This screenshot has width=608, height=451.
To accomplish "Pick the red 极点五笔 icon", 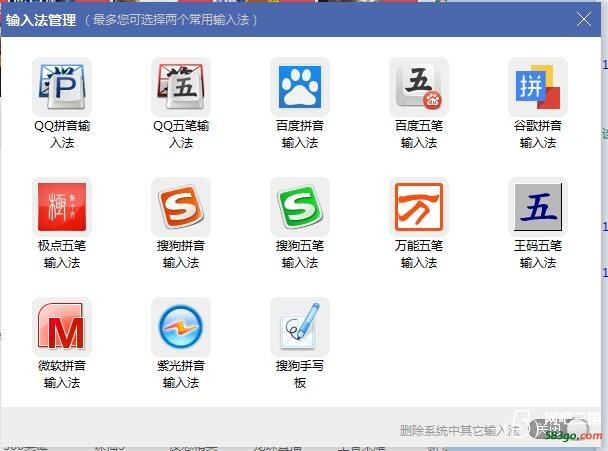I will 62,207.
